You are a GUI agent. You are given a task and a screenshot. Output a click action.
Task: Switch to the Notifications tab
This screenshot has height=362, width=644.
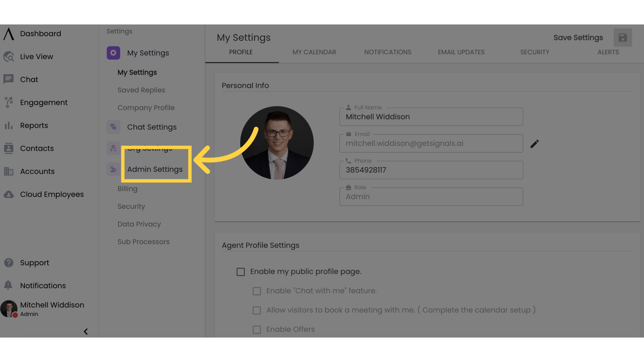(388, 52)
